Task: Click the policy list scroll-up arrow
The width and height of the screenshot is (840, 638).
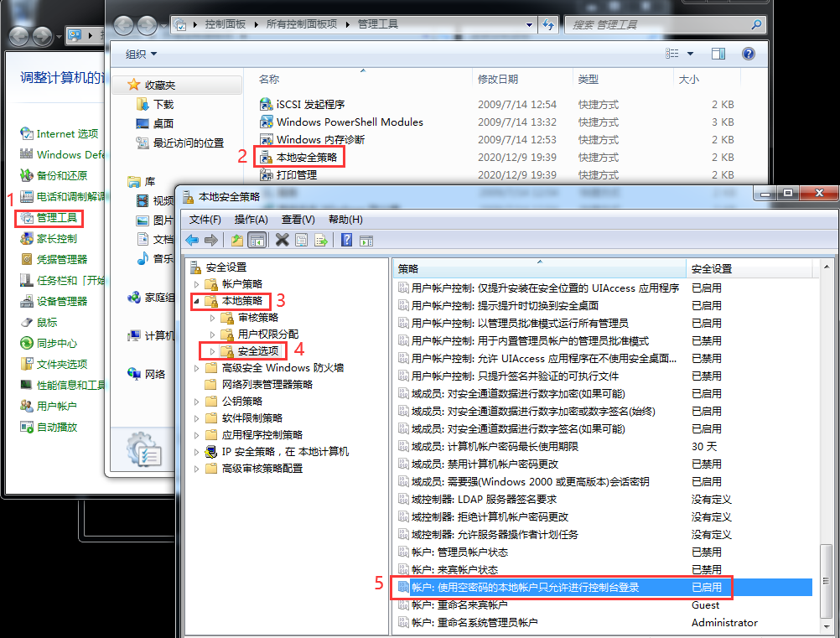Action: pyautogui.click(x=826, y=267)
